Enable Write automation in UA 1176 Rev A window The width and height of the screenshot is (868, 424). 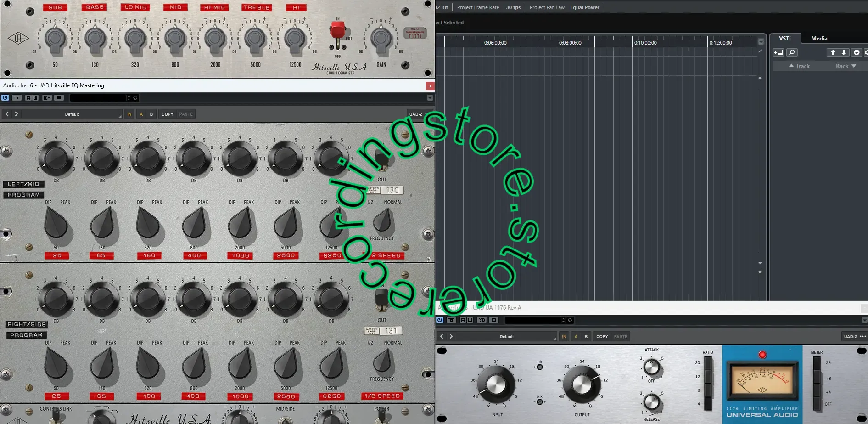tap(470, 320)
